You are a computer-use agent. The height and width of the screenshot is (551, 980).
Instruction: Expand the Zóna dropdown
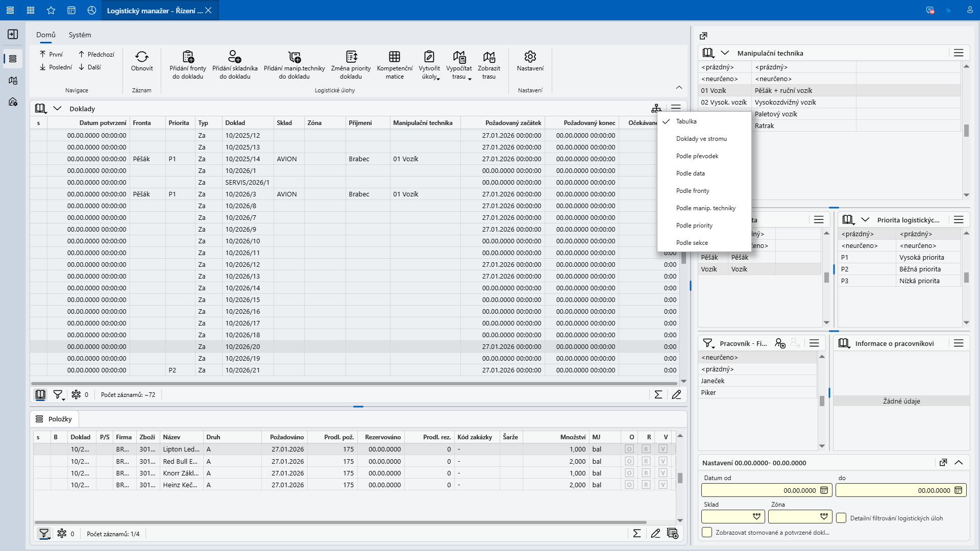coord(824,516)
